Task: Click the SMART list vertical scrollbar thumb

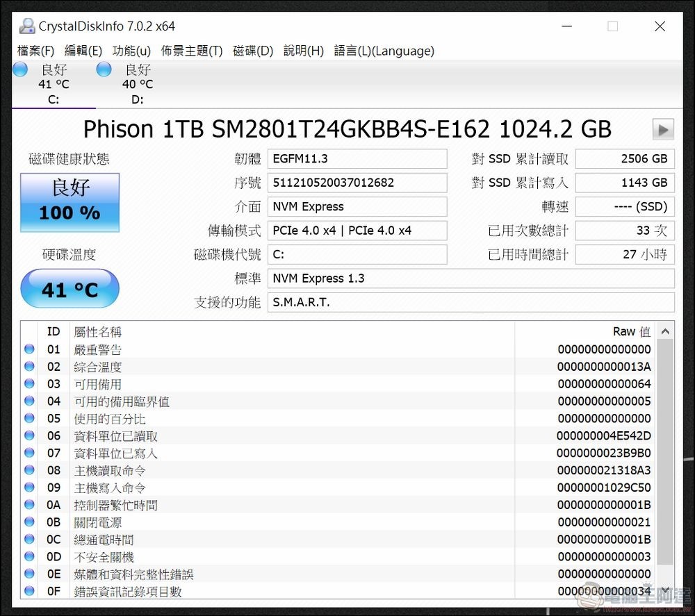Action: click(x=665, y=452)
